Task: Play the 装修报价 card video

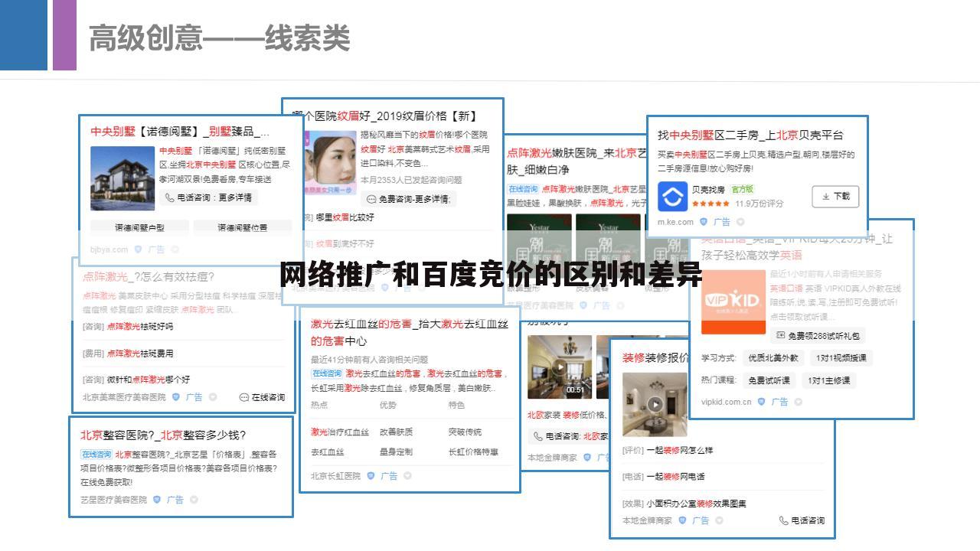Action: tap(655, 404)
